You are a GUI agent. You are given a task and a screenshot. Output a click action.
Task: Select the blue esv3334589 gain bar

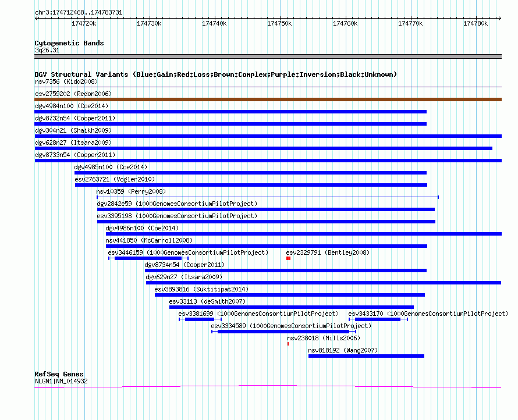283,332
